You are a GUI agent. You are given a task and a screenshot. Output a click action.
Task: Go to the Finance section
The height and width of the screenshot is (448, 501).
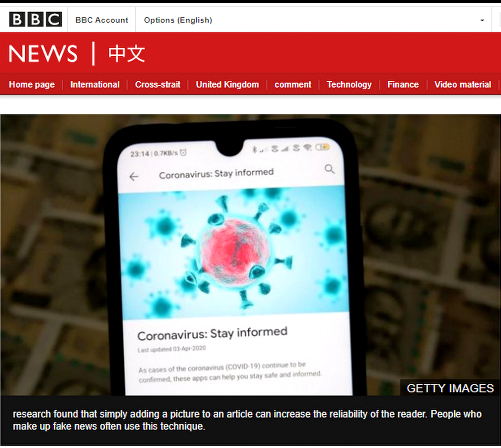point(403,84)
